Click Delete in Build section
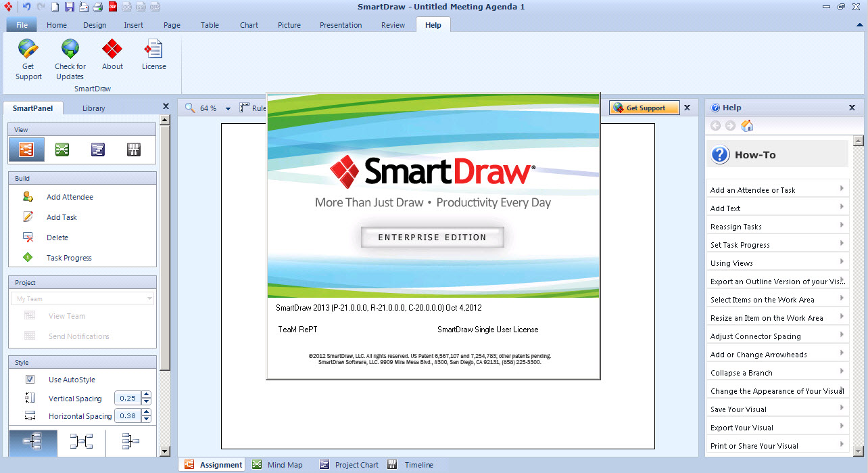The width and height of the screenshot is (868, 473). pyautogui.click(x=57, y=238)
